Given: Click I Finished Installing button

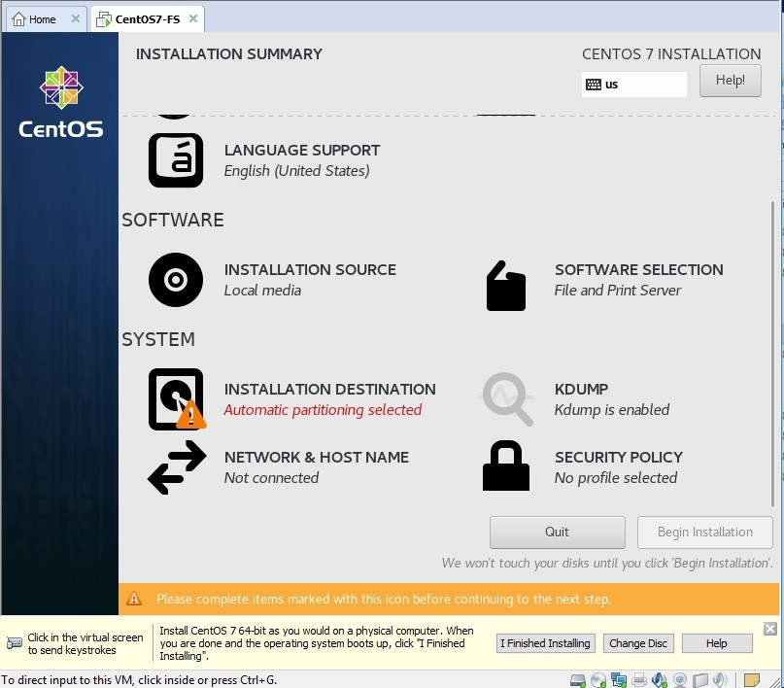Looking at the screenshot, I should click(x=545, y=643).
